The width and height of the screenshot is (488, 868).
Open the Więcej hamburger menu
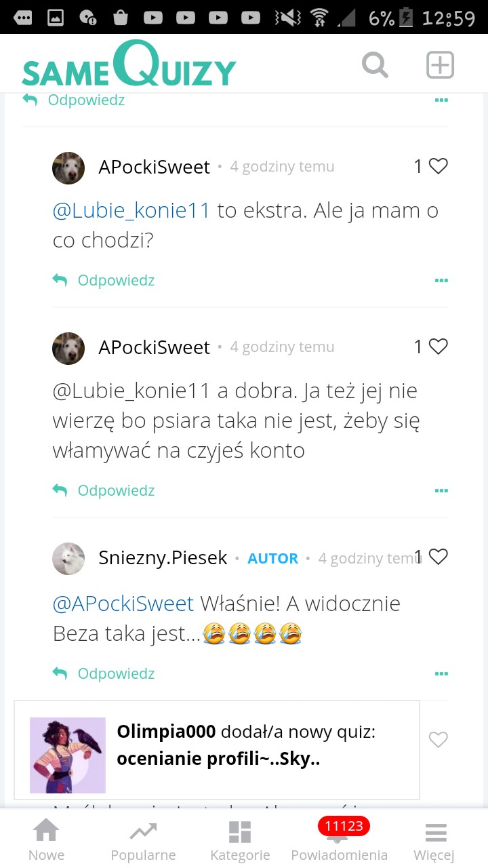pyautogui.click(x=435, y=840)
